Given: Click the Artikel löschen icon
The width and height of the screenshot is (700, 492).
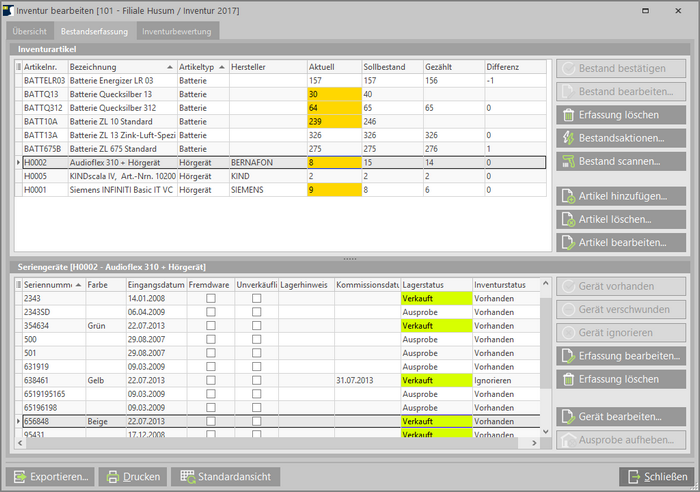Looking at the screenshot, I should pyautogui.click(x=566, y=219).
